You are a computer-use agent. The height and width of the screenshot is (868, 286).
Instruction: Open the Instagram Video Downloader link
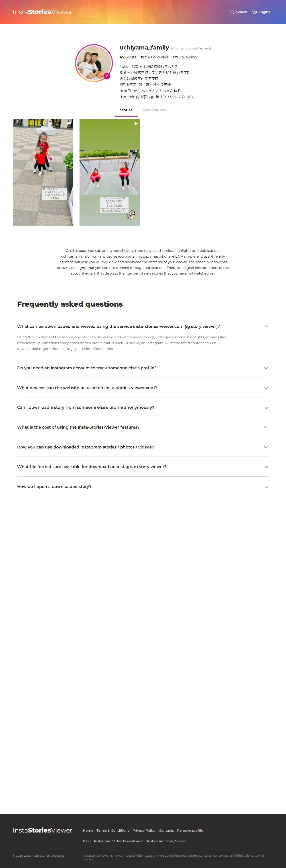[x=119, y=841]
